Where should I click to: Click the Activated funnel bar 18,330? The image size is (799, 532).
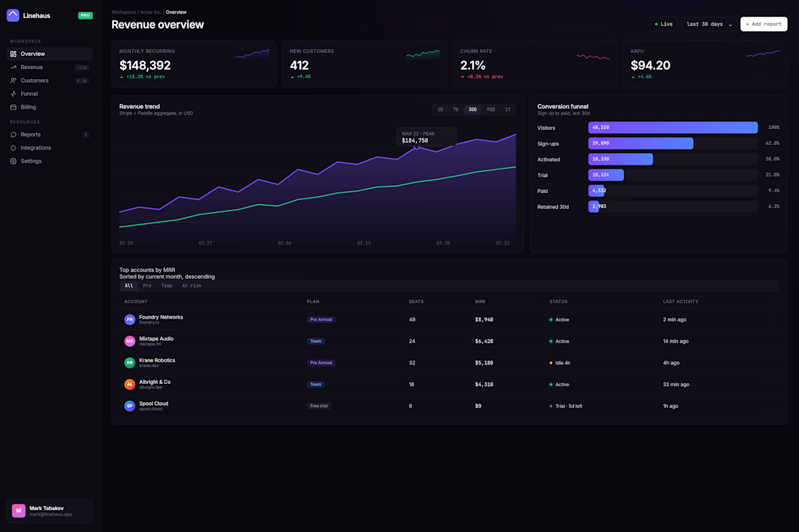pyautogui.click(x=620, y=159)
